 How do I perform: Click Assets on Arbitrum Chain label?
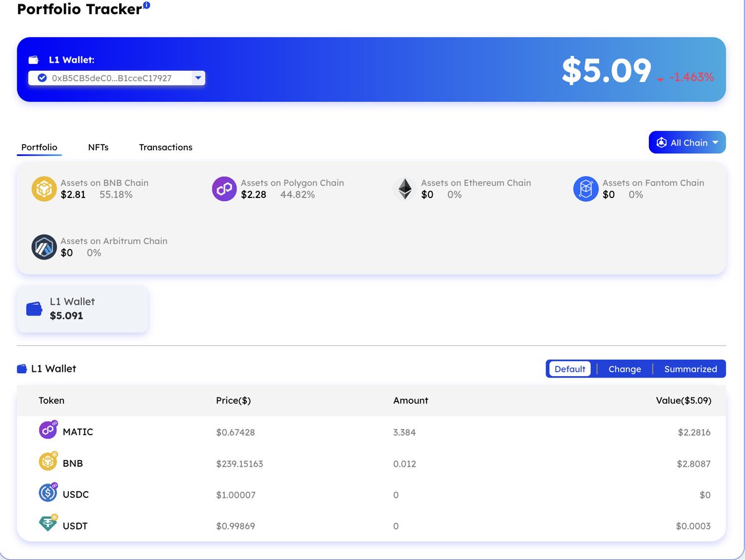coord(114,241)
